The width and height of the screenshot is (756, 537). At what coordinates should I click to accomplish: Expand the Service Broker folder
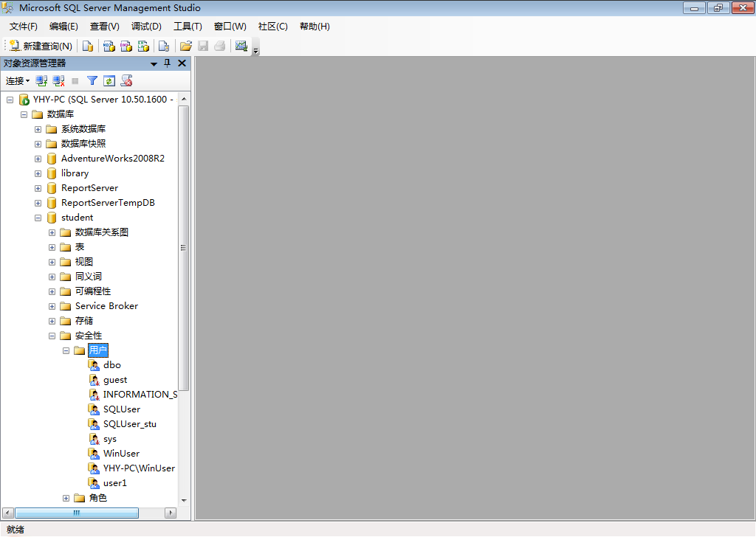pyautogui.click(x=52, y=306)
